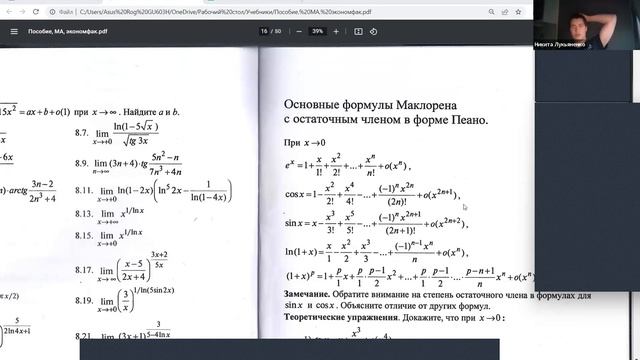Go forward in the browser
Screen dimensions: 640x360
tap(22, 12)
